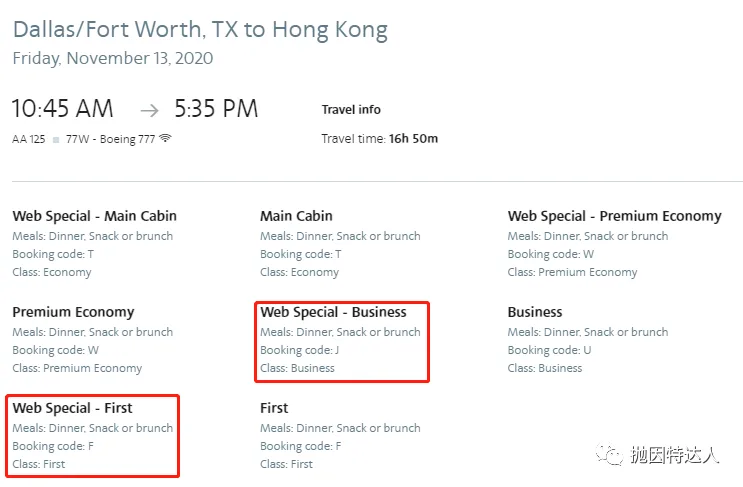Choose the Web Special - Main Cabin fare
Image resolution: width=743 pixels, height=487 pixels.
[x=94, y=216]
